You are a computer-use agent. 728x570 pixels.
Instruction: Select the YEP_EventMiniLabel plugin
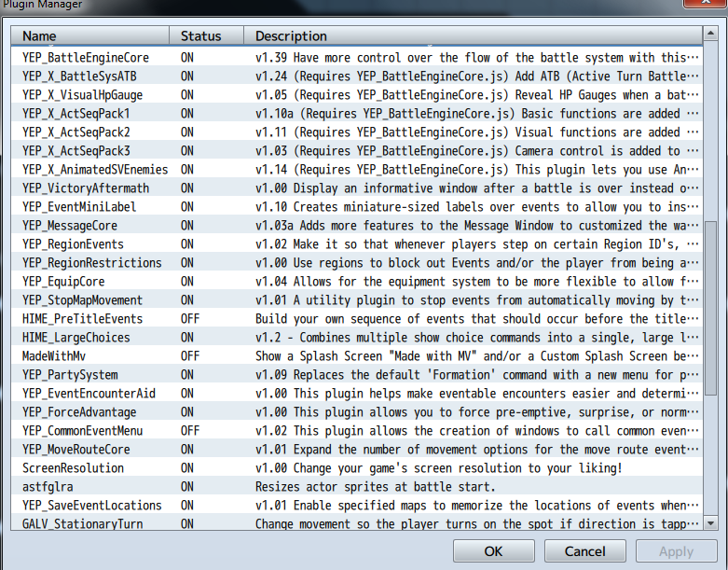(357, 207)
